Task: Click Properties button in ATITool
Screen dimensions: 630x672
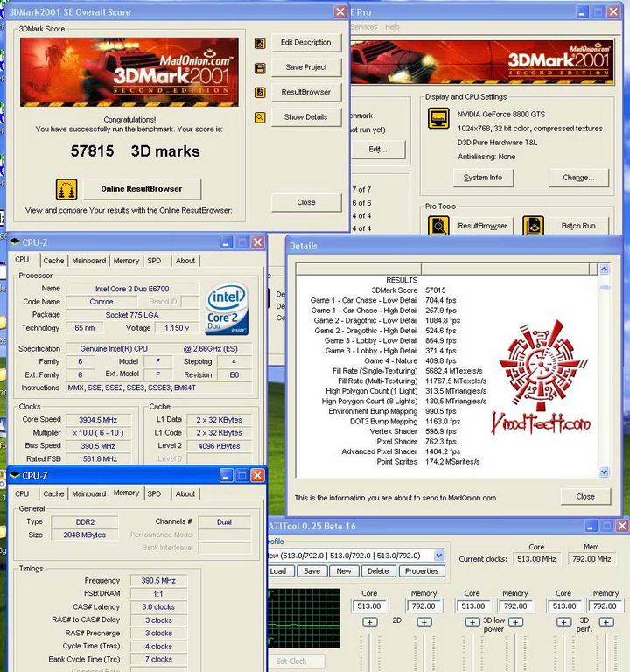Action: [422, 571]
